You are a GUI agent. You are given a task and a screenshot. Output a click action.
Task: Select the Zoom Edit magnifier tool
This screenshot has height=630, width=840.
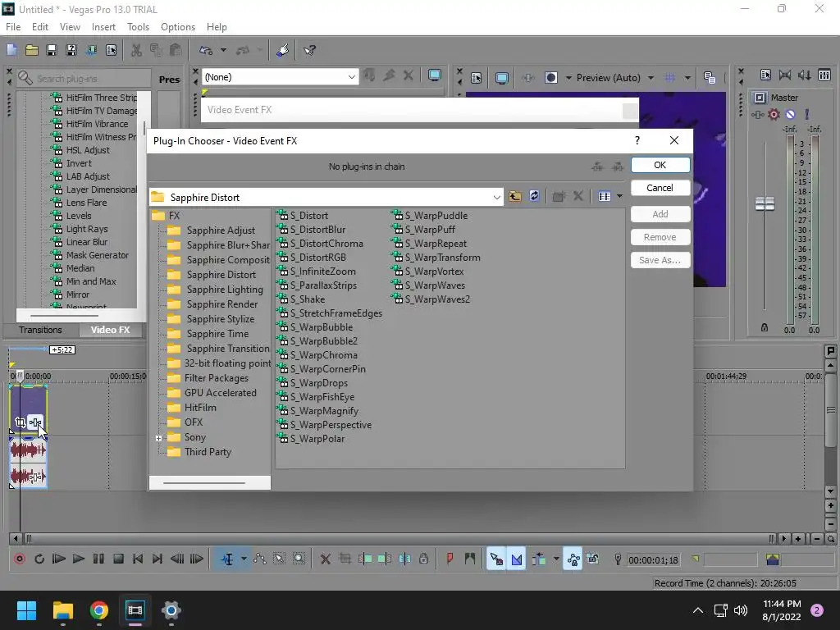(299, 559)
